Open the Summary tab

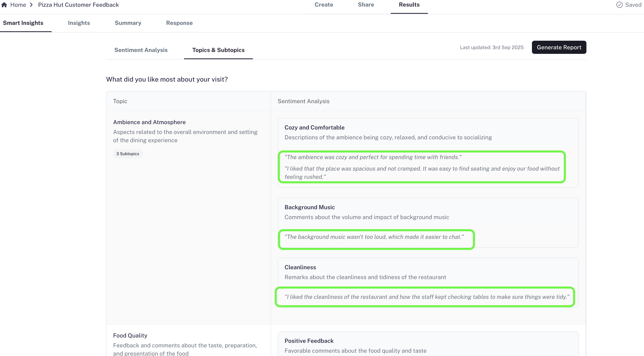[128, 23]
